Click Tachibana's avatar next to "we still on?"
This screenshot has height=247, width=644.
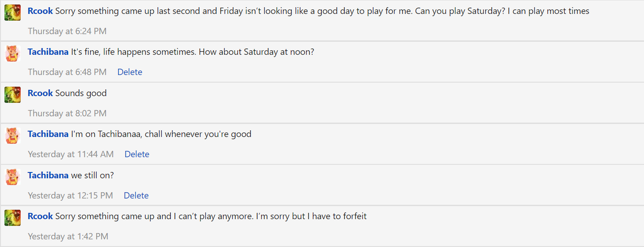point(13,177)
